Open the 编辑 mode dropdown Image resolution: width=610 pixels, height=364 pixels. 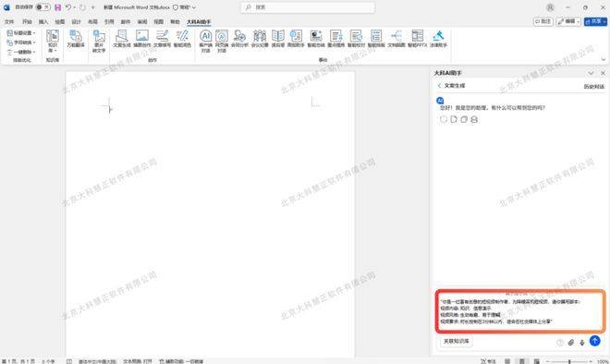[x=568, y=21]
